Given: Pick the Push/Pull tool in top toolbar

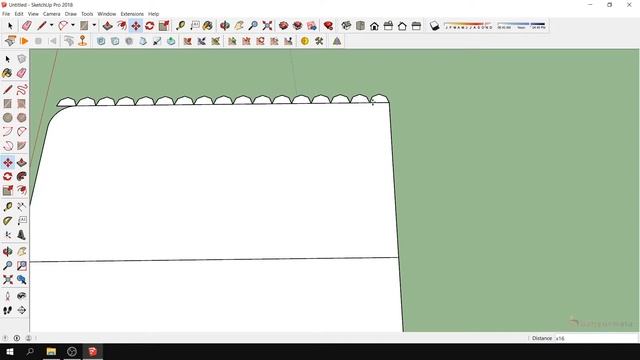Looking at the screenshot, I should click(107, 26).
